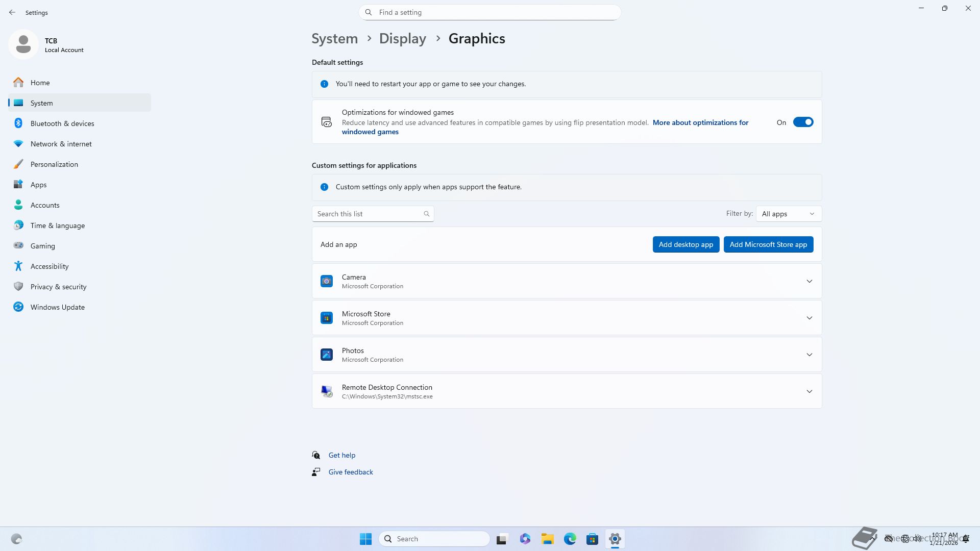Open File Explorer from the taskbar
980x551 pixels.
click(x=548, y=539)
